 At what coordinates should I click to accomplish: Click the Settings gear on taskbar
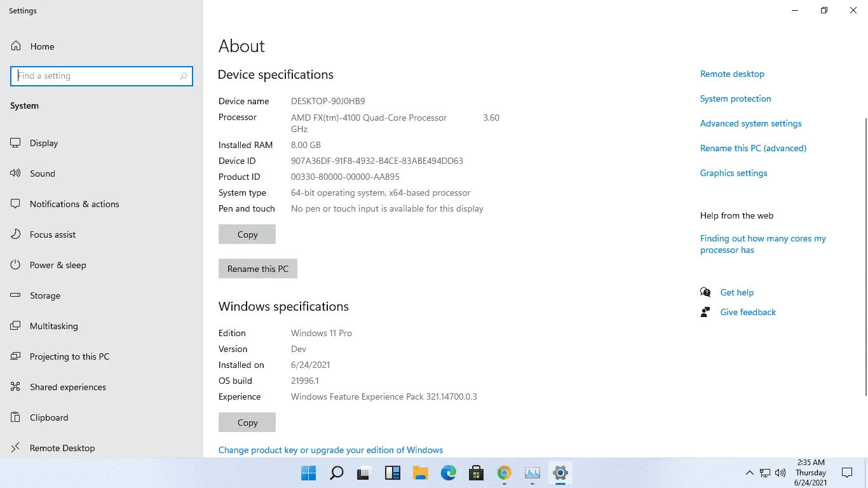coord(560,473)
